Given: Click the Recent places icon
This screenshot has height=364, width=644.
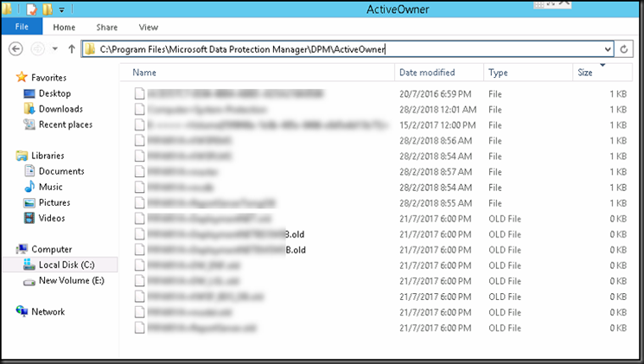Looking at the screenshot, I should point(29,125).
